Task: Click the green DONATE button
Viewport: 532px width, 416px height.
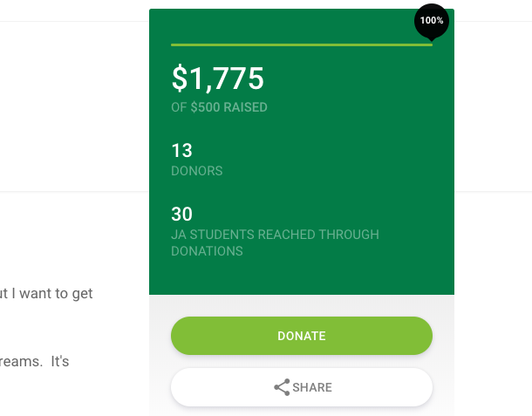Action: pos(302,336)
